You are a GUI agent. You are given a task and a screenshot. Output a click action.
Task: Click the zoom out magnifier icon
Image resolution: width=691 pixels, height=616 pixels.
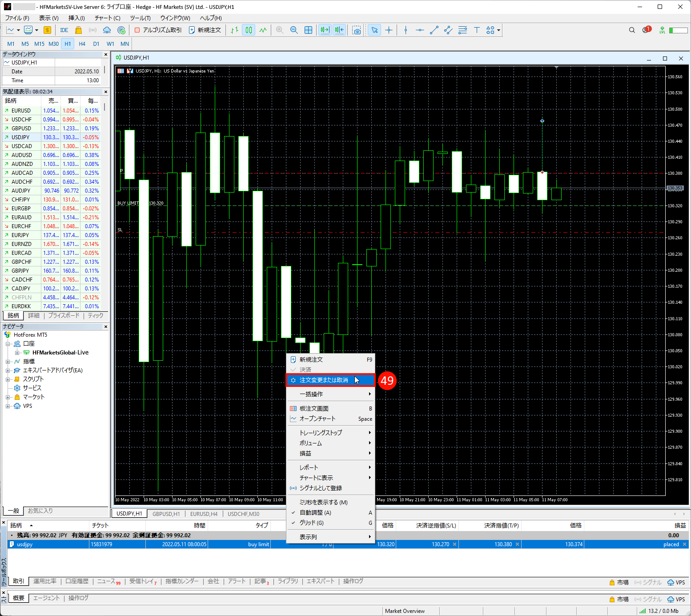294,30
